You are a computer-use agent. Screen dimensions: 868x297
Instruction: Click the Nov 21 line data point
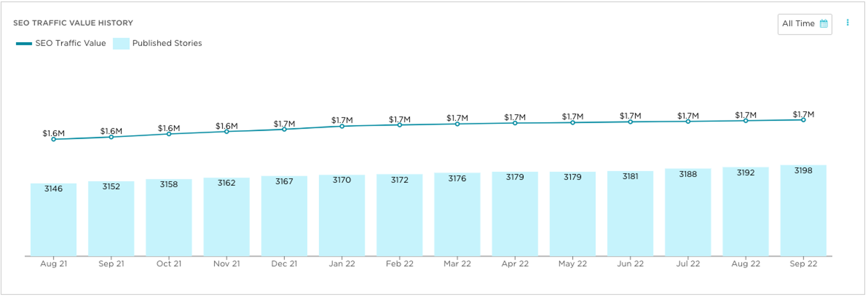[x=227, y=132]
